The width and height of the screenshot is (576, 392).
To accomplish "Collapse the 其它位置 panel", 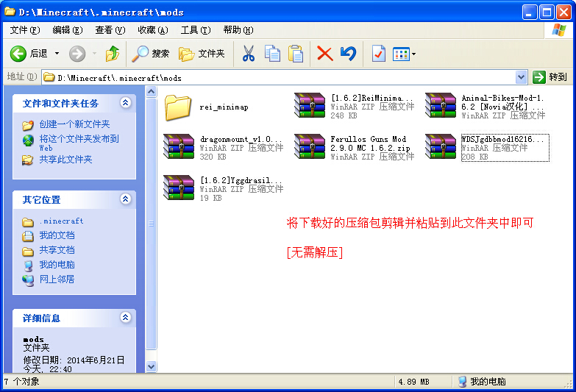I will [125, 199].
